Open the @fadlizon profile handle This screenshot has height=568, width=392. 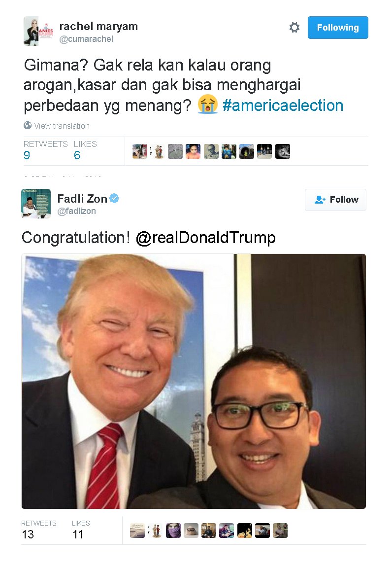click(x=77, y=211)
